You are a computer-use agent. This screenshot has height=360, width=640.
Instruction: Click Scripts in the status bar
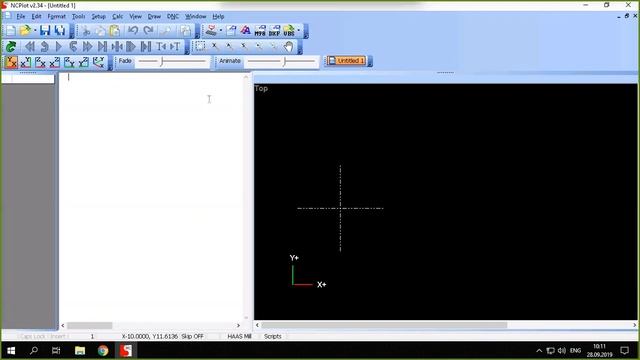pyautogui.click(x=272, y=336)
